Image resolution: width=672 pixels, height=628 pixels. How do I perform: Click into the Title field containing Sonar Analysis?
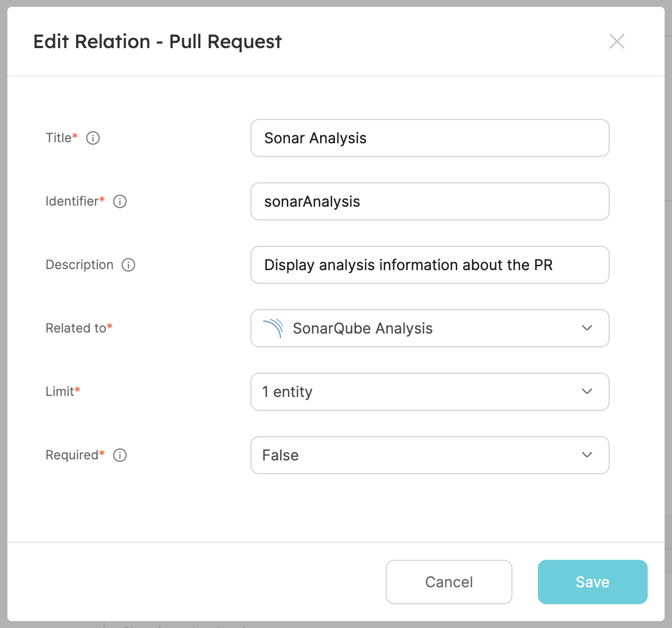[x=429, y=138]
